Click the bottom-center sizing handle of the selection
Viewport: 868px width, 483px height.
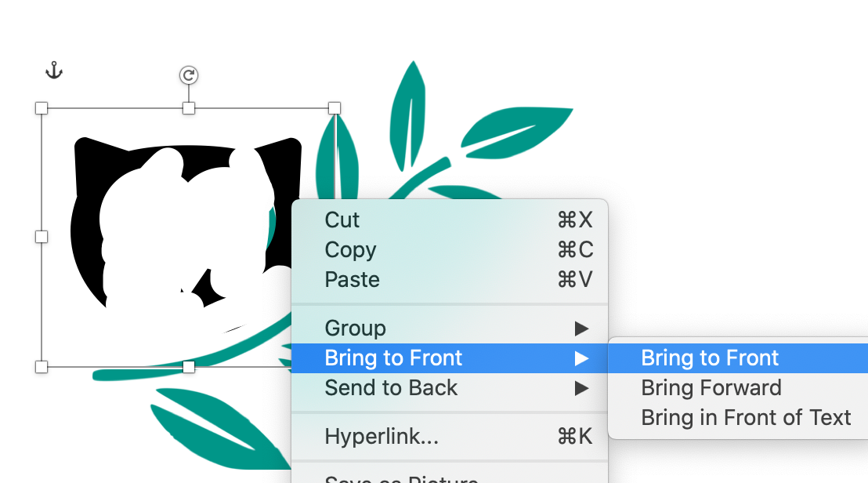click(x=189, y=367)
